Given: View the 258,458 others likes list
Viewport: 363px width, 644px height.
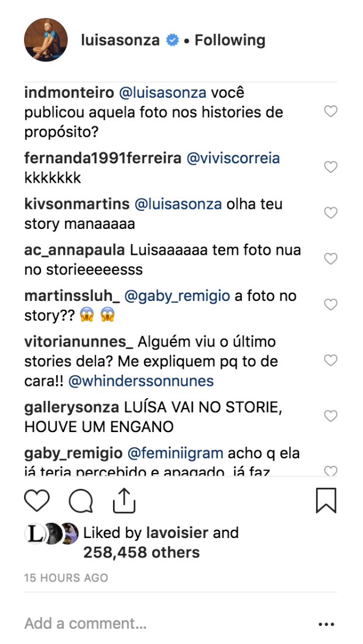Looking at the screenshot, I should coord(141,552).
